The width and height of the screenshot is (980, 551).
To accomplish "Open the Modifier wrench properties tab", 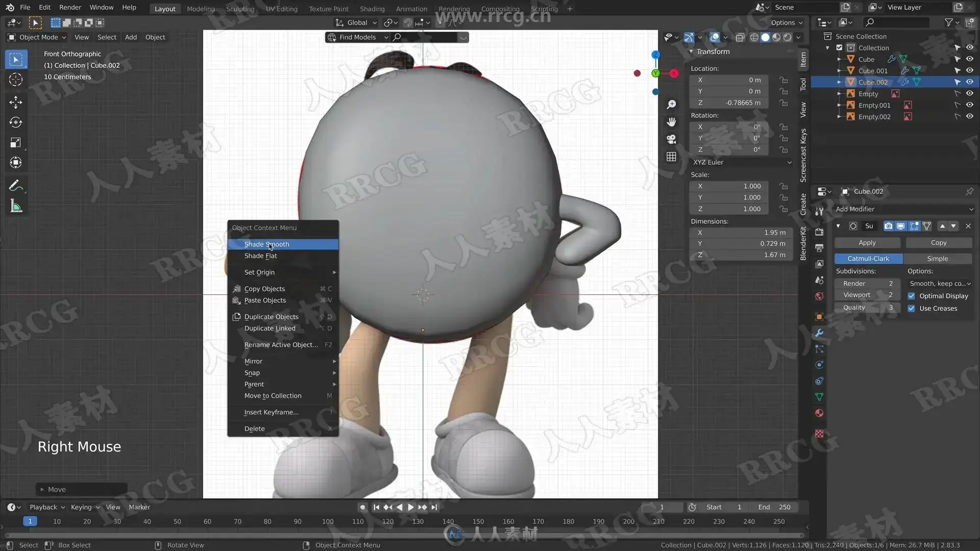I will [x=819, y=333].
